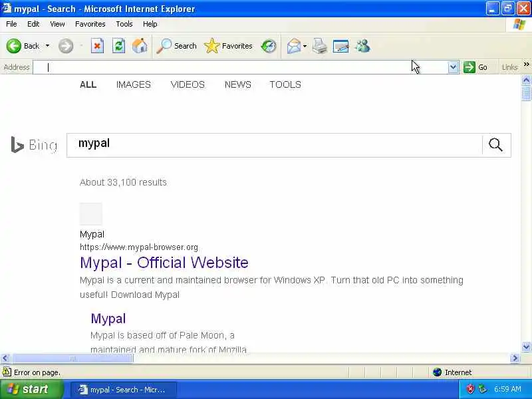
Task: Click the Error on page warning icon
Action: point(7,372)
